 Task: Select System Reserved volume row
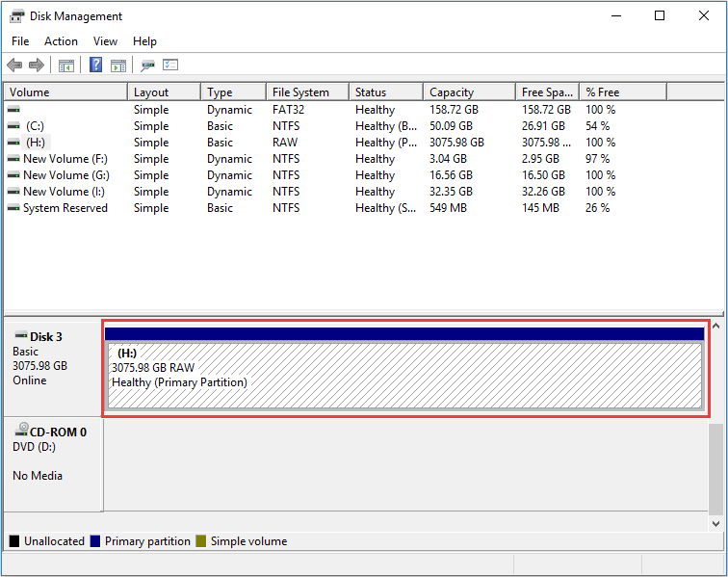pyautogui.click(x=65, y=208)
